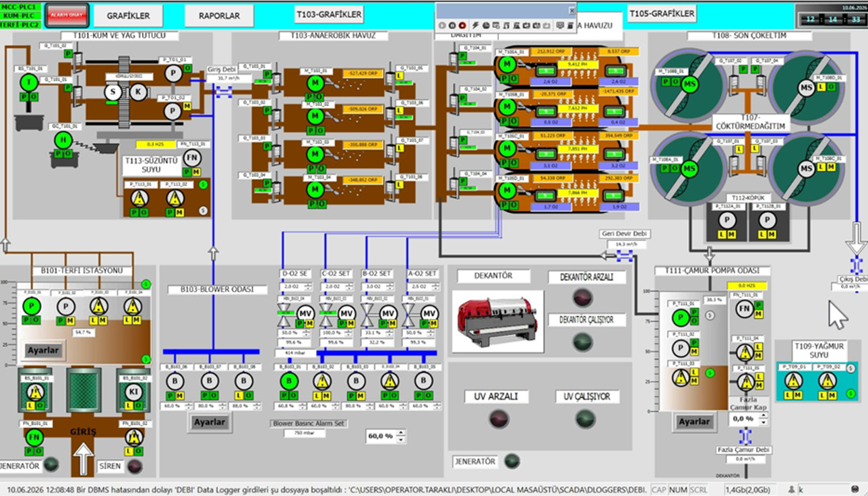
Task: Click the FN fan symbol in T113
Action: (x=191, y=158)
